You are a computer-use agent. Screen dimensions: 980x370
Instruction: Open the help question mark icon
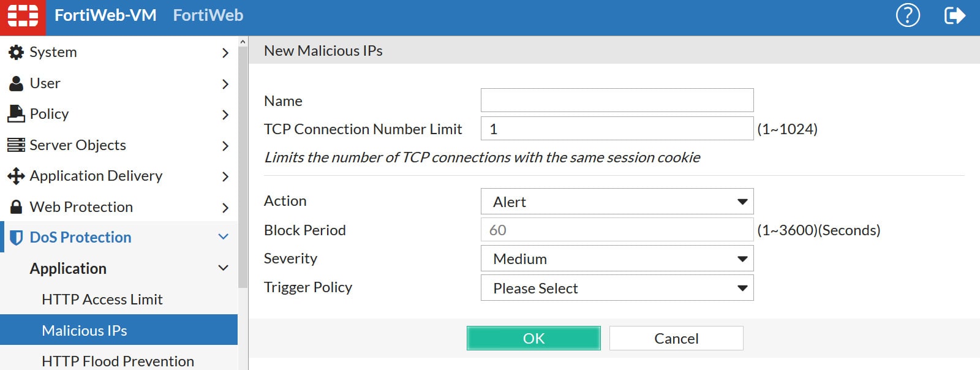coord(908,16)
